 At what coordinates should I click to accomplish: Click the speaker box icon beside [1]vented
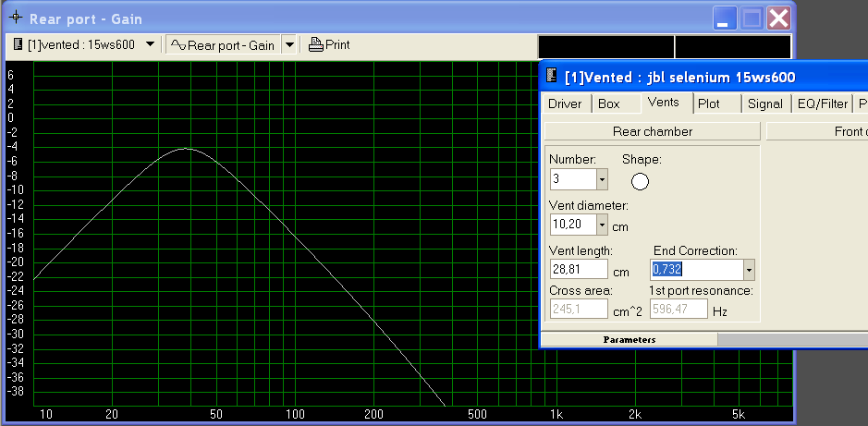(18, 44)
